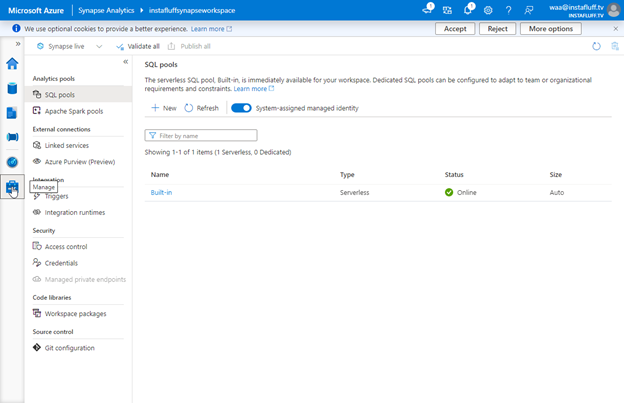Expand the left navigation rail

(x=18, y=44)
